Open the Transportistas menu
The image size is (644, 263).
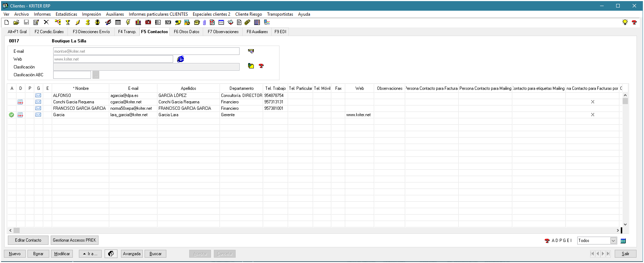click(x=280, y=14)
